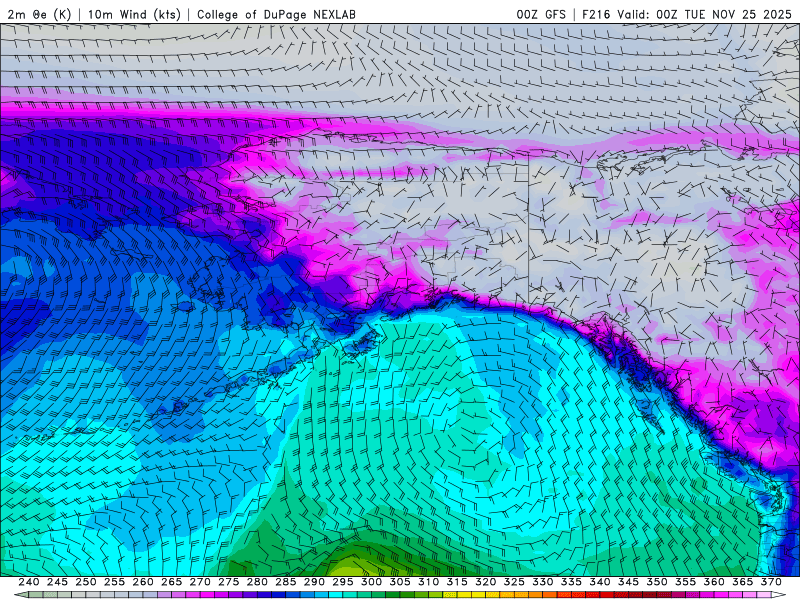
Task: Click the 330 value on the color scale
Action: 543,582
